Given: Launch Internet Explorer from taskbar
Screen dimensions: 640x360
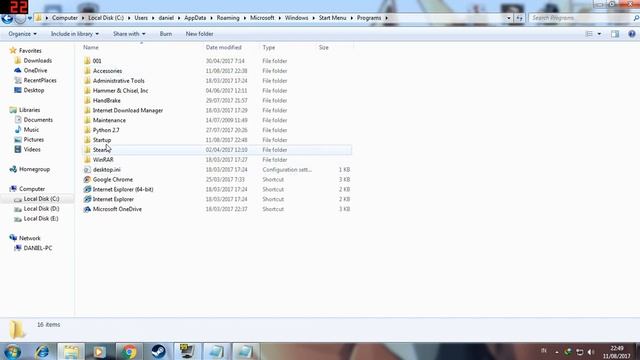Looking at the screenshot, I should pos(42,351).
